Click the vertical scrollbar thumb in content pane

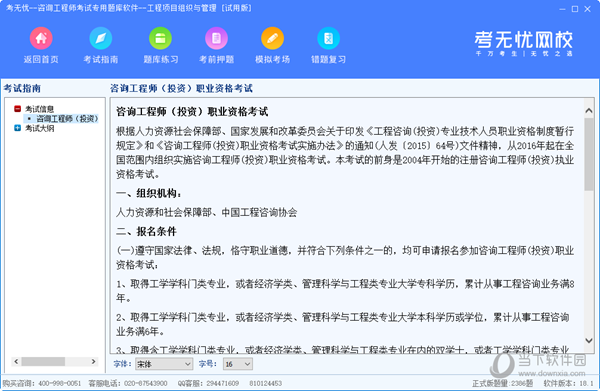pos(589,154)
